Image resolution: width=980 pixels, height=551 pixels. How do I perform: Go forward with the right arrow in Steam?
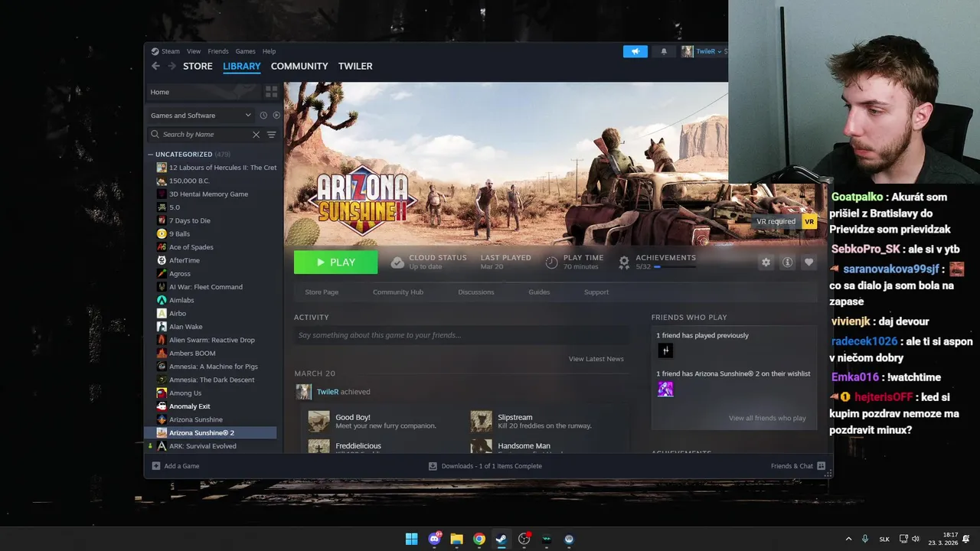172,67
